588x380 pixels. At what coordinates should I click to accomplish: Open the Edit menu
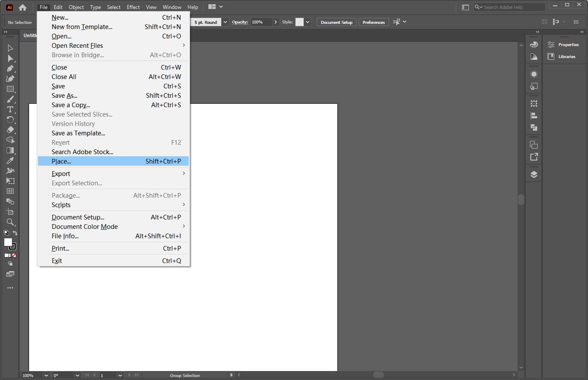tap(58, 7)
